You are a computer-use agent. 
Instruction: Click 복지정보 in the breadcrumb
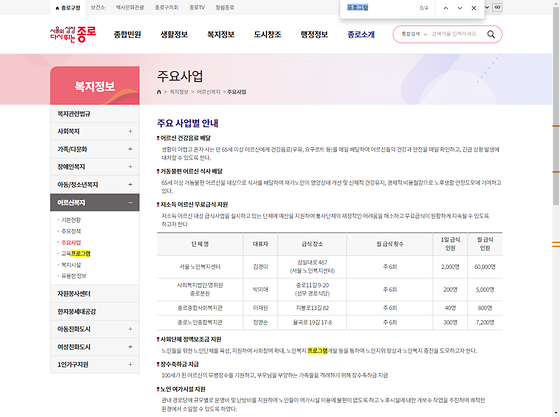179,92
